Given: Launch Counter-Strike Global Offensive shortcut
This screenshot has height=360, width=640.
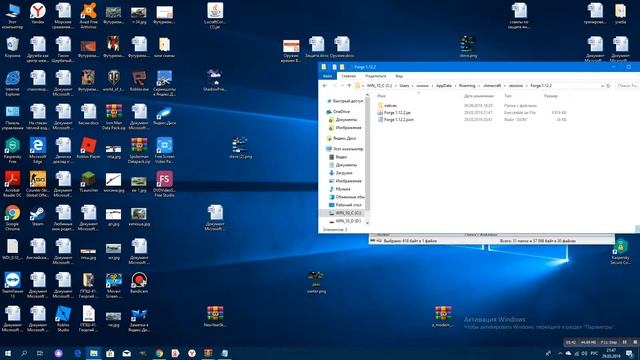Looking at the screenshot, I should coord(38,184).
